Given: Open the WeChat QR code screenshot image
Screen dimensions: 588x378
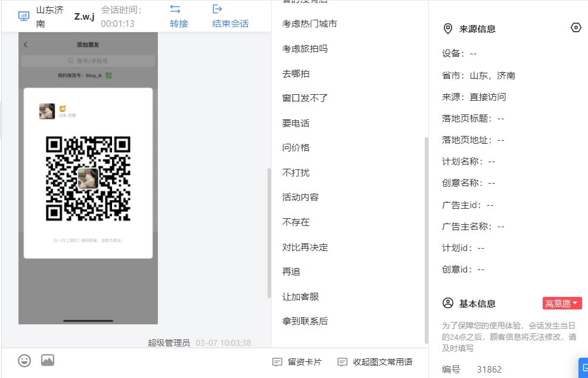Looking at the screenshot, I should (x=88, y=178).
